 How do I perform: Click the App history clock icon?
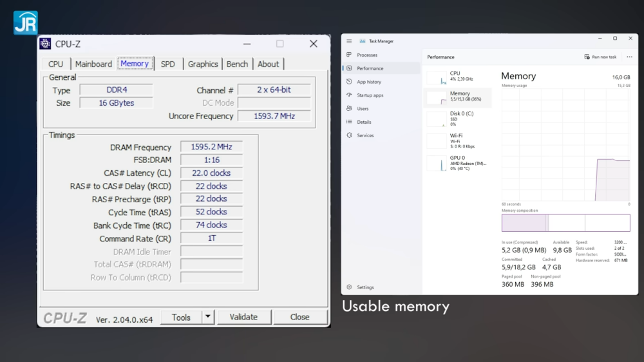tap(349, 82)
